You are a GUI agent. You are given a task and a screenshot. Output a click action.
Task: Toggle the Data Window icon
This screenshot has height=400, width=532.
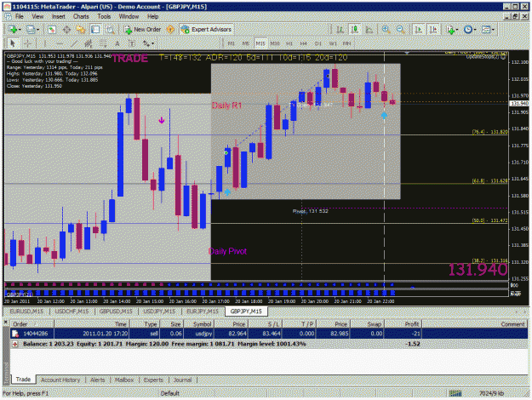66,30
